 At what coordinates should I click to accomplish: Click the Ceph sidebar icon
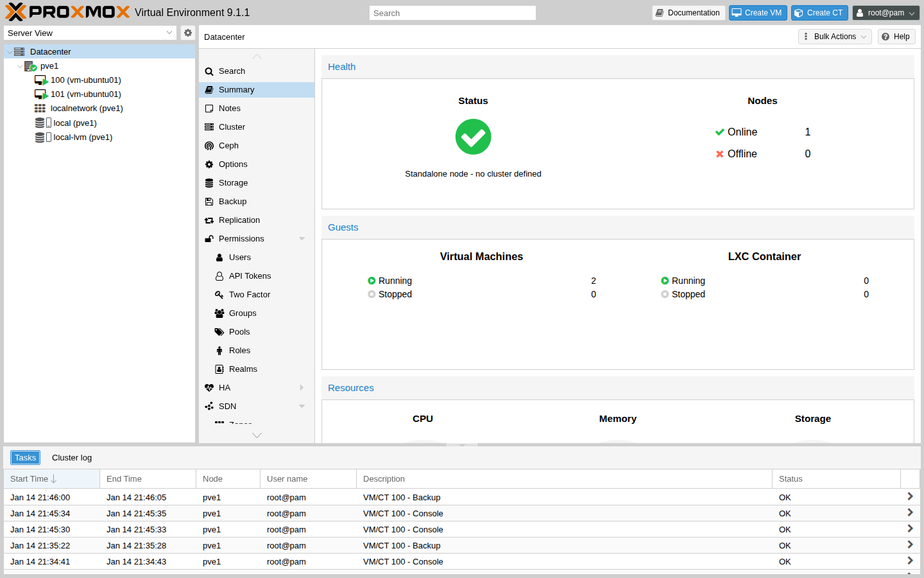tap(209, 145)
